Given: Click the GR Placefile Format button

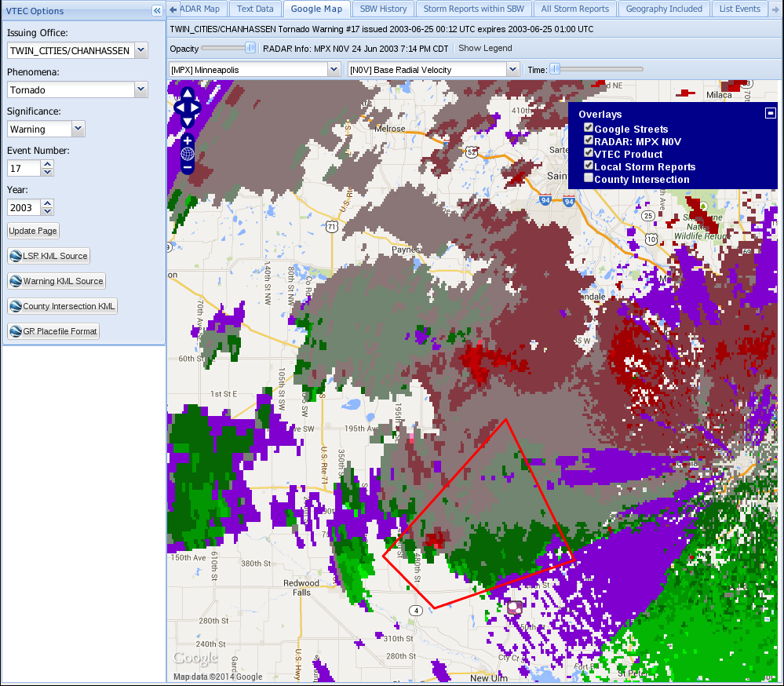Looking at the screenshot, I should (53, 331).
